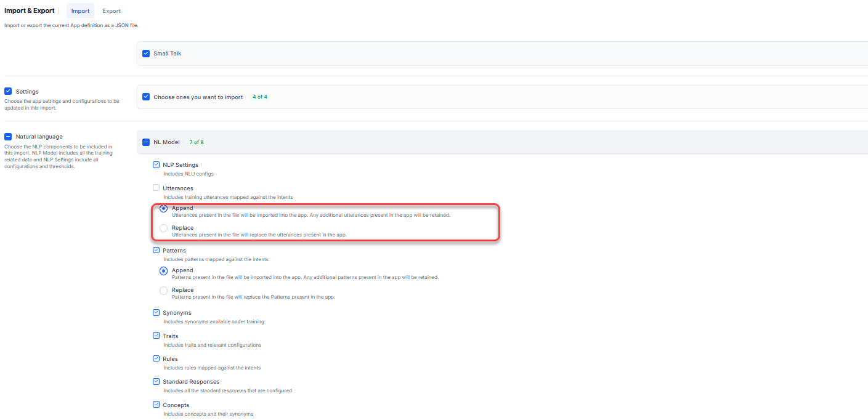Toggle the Standard Responses checkbox
This screenshot has width=868, height=420.
pos(156,382)
